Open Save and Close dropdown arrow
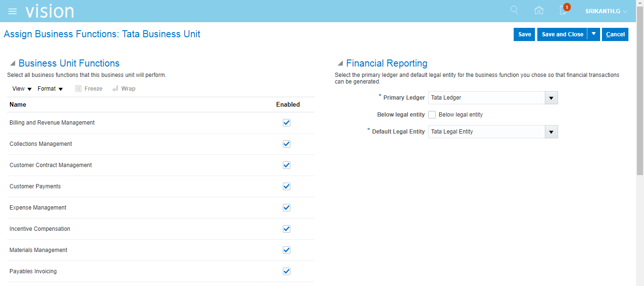This screenshot has height=286, width=644. click(x=594, y=34)
